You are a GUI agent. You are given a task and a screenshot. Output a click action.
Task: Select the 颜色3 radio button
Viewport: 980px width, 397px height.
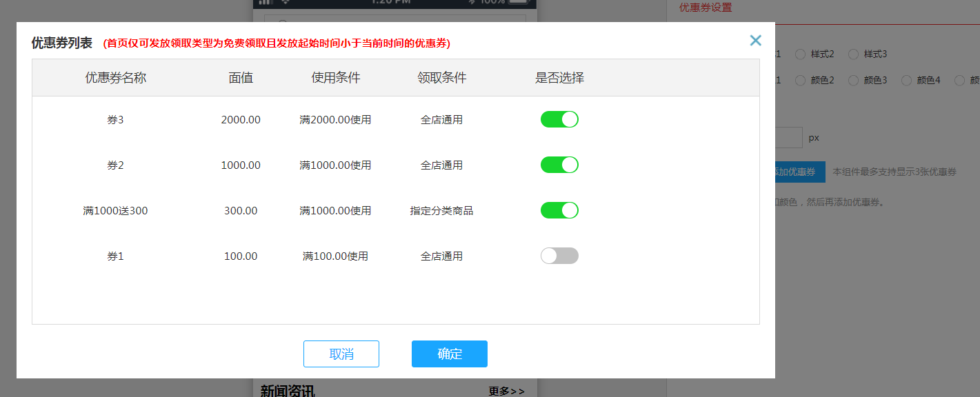(853, 81)
